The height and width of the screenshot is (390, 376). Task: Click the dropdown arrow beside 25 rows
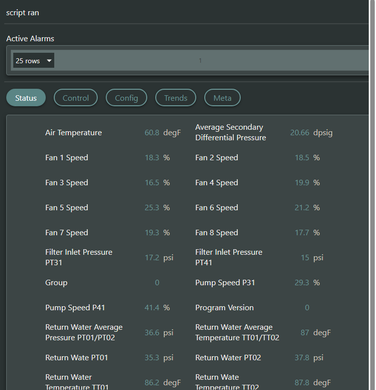point(49,61)
